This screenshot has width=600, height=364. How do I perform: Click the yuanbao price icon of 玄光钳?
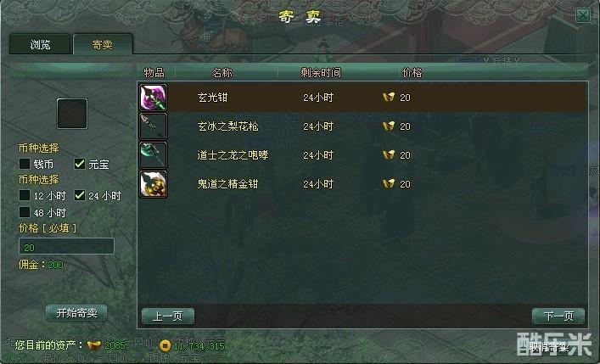389,98
